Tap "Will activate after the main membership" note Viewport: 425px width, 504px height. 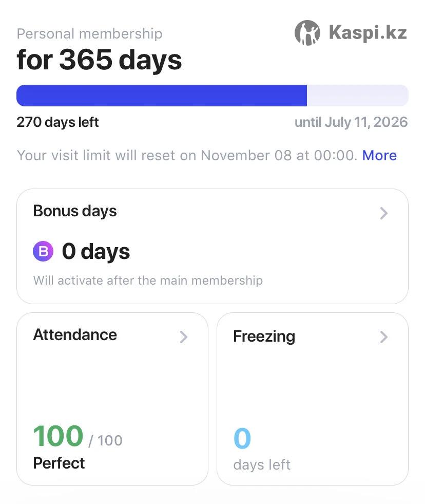pos(148,281)
